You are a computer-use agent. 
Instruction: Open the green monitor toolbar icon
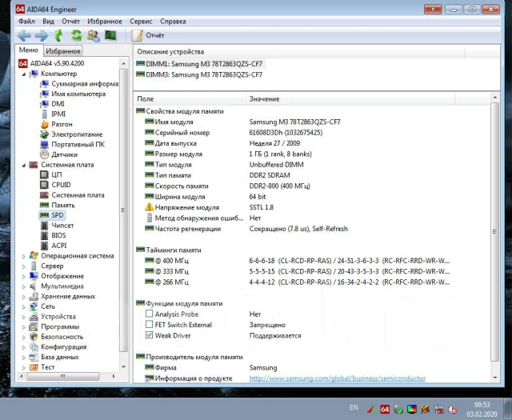coord(110,35)
